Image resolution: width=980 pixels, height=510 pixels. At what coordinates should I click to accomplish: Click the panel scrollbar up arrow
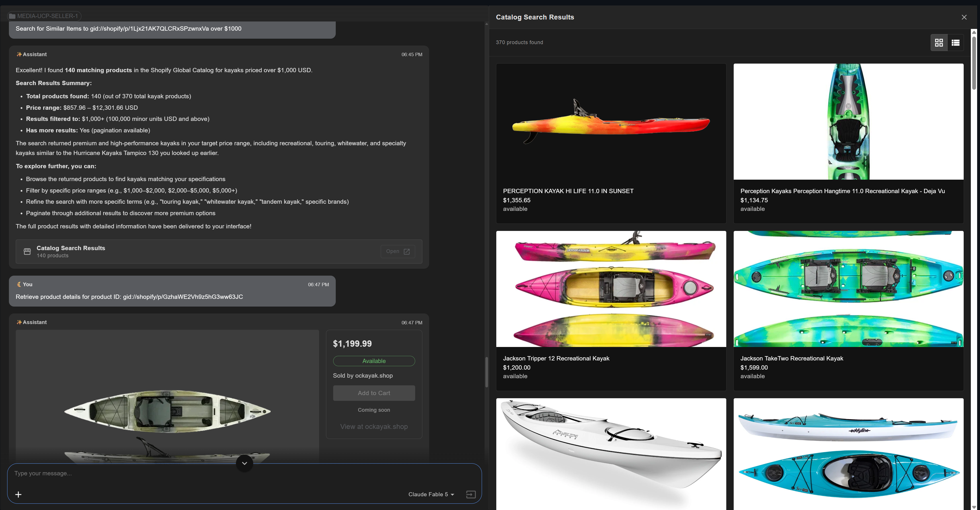coord(974,32)
